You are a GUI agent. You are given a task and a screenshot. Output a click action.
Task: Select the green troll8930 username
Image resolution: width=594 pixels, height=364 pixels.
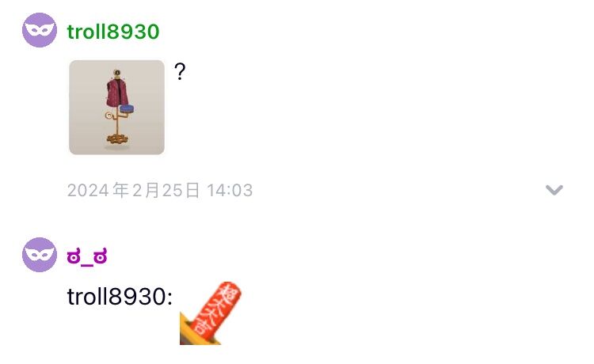(113, 32)
